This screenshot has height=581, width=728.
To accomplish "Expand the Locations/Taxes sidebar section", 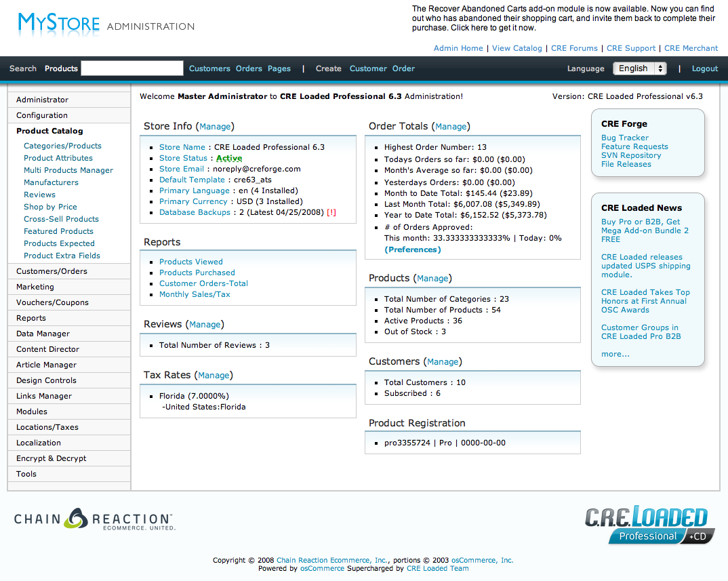I will [x=69, y=427].
